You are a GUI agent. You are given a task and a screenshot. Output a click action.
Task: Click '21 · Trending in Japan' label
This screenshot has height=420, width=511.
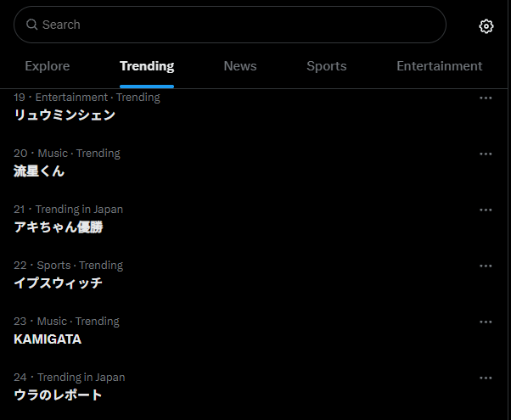(x=68, y=210)
